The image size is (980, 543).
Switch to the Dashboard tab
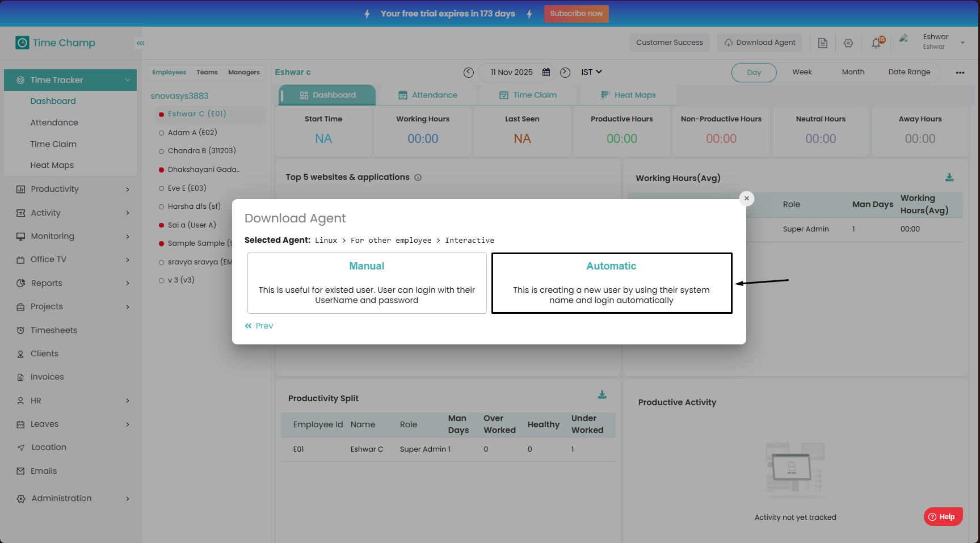point(327,95)
